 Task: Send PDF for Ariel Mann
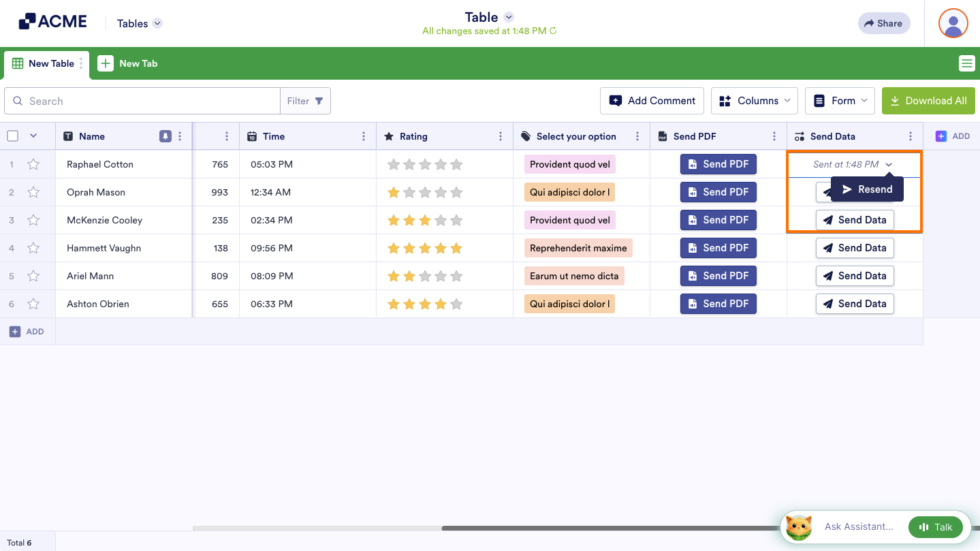pyautogui.click(x=718, y=276)
